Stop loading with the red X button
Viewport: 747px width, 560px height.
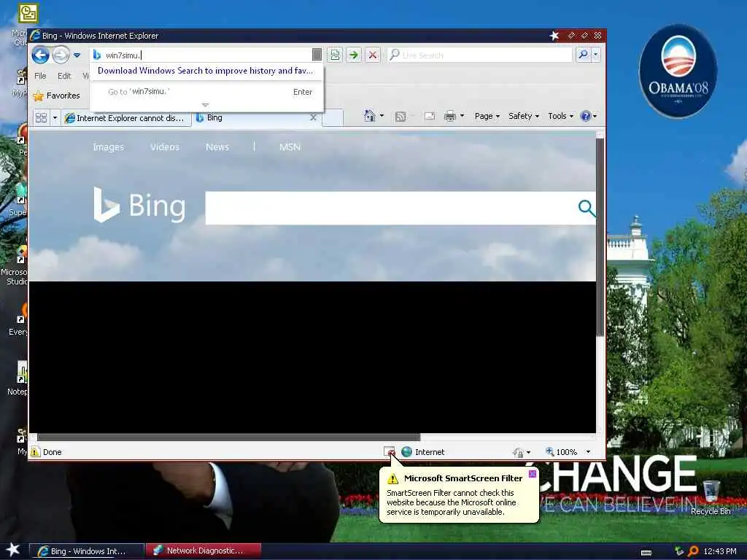point(373,55)
